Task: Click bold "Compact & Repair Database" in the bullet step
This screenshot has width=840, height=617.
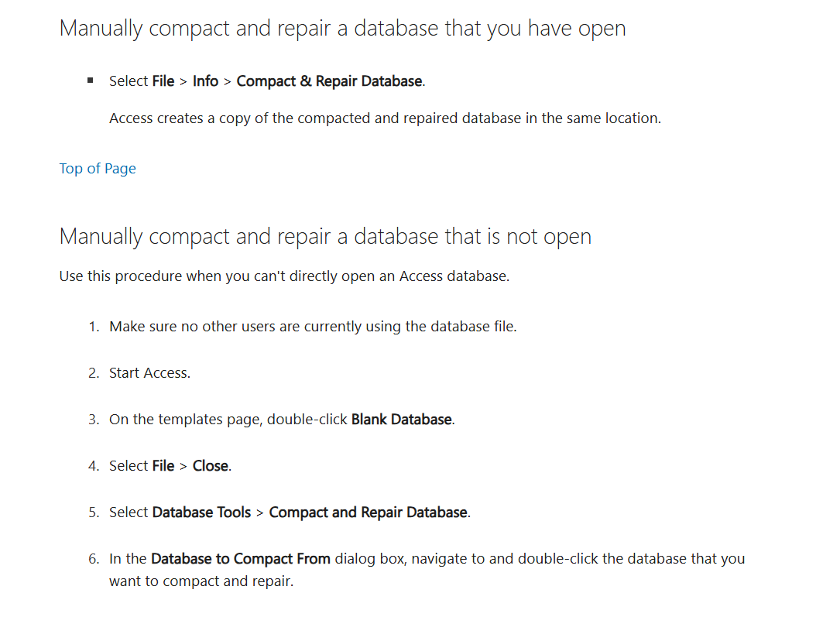Action: coord(330,81)
